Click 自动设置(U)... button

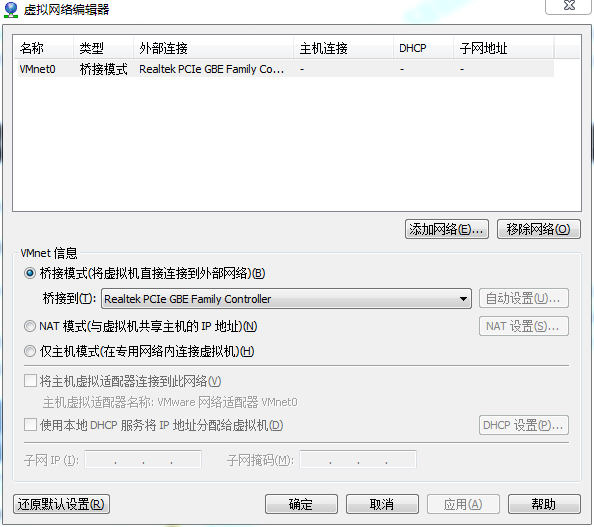(524, 299)
